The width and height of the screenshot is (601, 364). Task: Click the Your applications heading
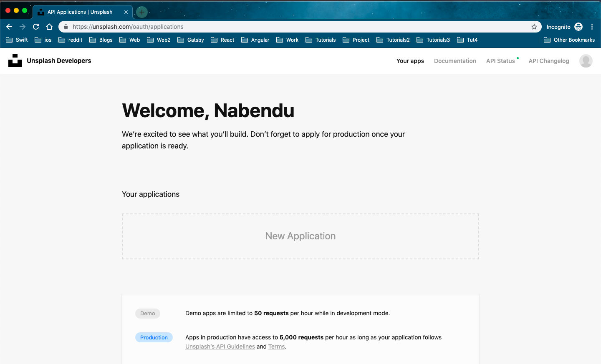pos(151,194)
